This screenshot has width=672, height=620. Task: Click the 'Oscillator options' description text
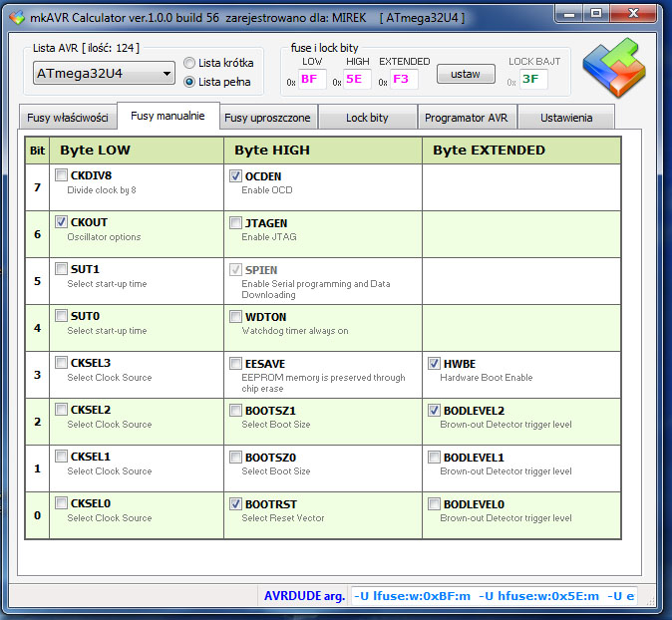pos(104,237)
